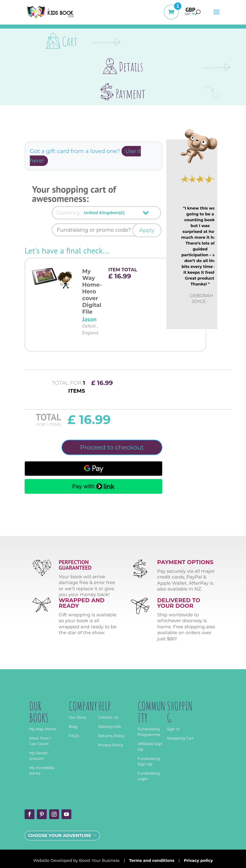This screenshot has height=868, width=246.
Task: Open the shopping cart icon in header
Action: coord(171,12)
